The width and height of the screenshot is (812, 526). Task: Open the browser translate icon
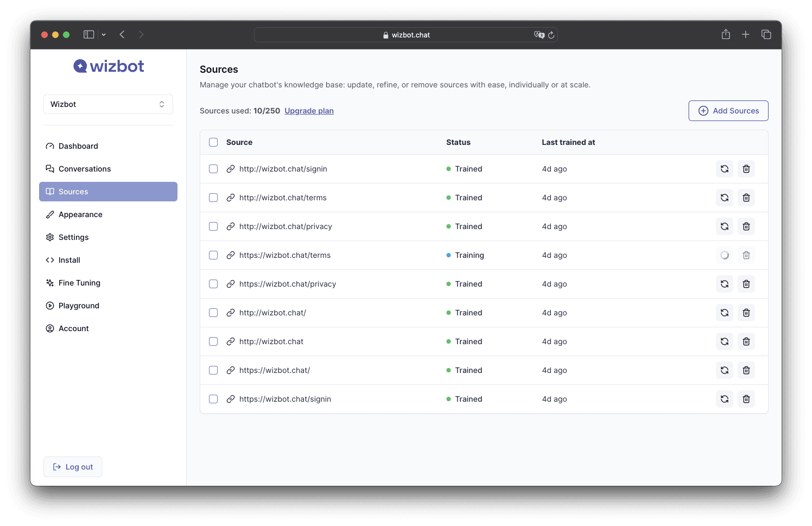coord(539,35)
